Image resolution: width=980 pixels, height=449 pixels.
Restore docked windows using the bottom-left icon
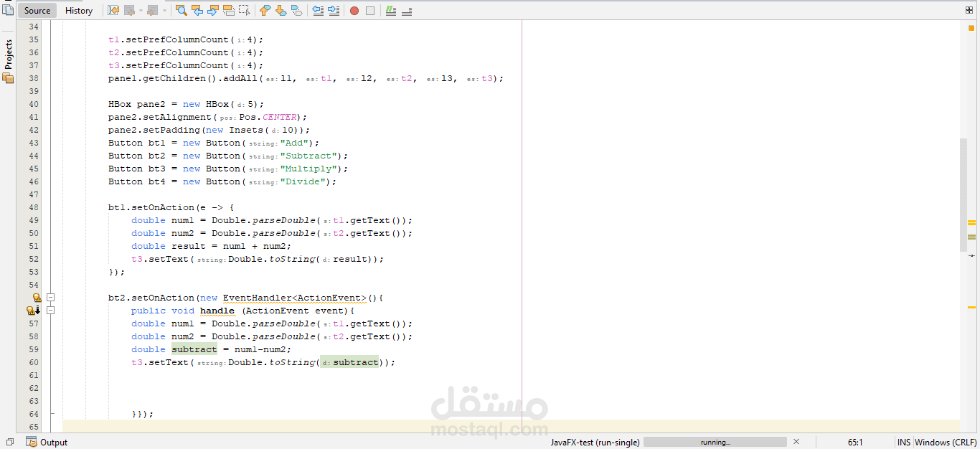point(9,442)
